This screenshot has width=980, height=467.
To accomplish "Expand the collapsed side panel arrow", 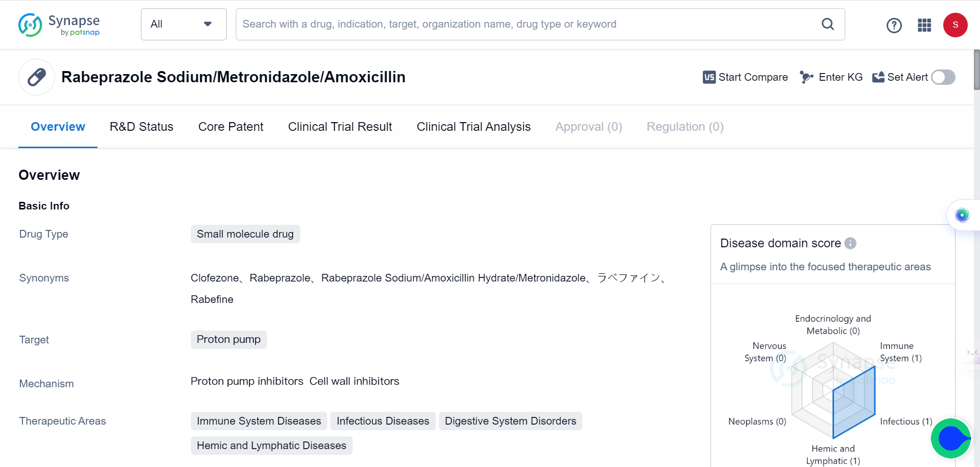I will [971, 353].
